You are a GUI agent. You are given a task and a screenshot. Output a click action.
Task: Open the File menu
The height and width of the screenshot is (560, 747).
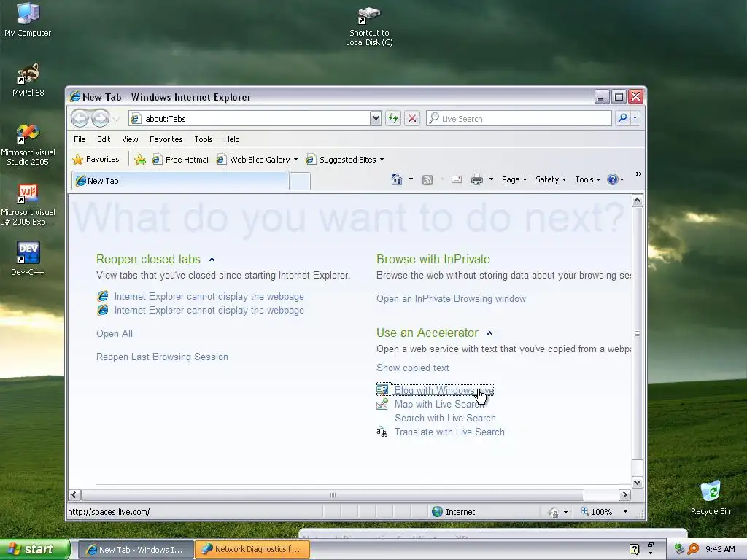click(x=80, y=139)
